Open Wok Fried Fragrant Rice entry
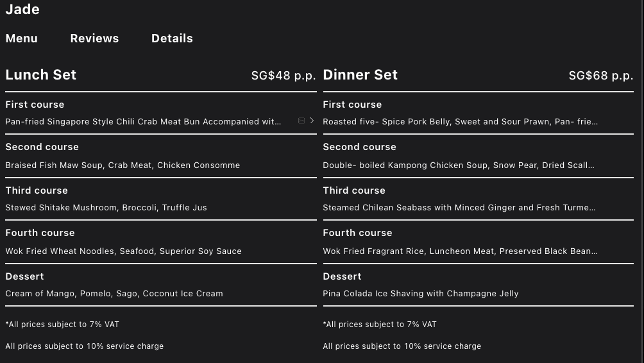644x363 pixels. [x=460, y=251]
